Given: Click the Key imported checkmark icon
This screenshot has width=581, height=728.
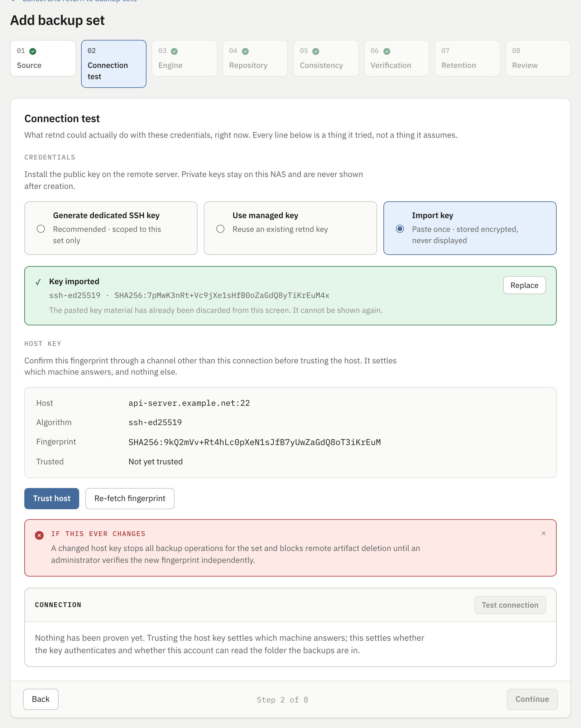Looking at the screenshot, I should [x=39, y=282].
